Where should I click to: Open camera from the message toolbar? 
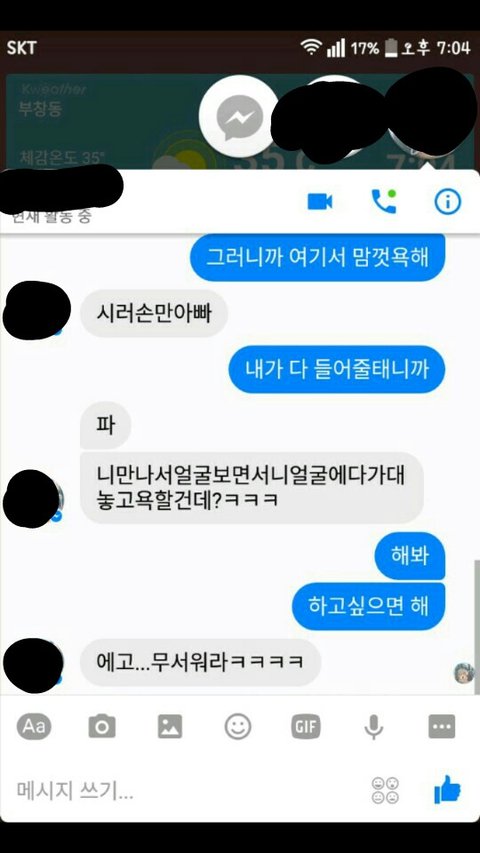coord(102,726)
